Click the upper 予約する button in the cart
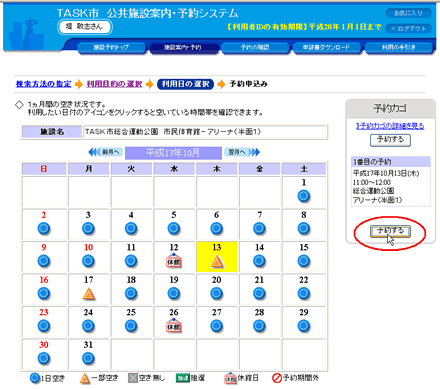 pyautogui.click(x=390, y=140)
